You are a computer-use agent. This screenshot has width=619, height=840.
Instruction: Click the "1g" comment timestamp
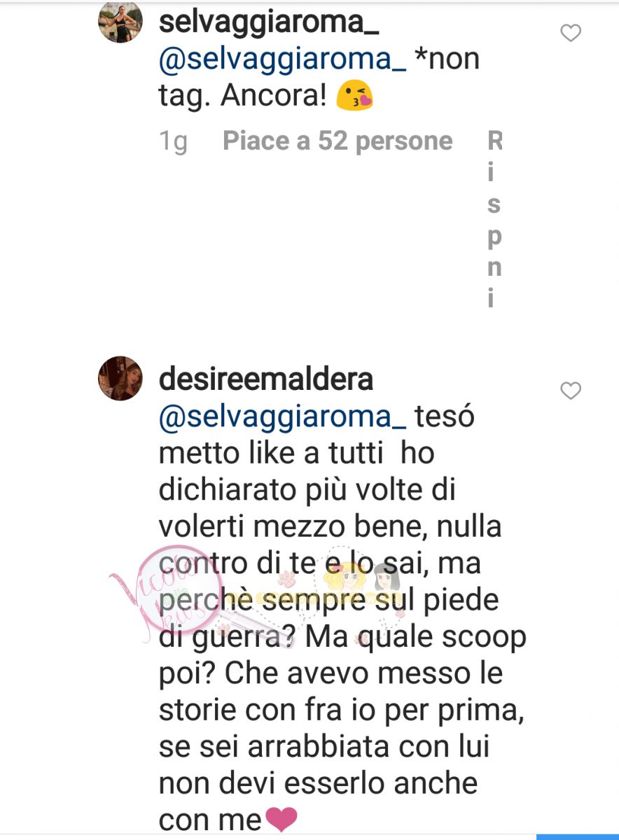click(x=174, y=142)
